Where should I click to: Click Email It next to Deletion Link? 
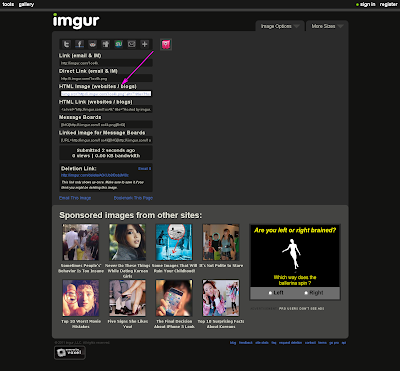pos(145,169)
